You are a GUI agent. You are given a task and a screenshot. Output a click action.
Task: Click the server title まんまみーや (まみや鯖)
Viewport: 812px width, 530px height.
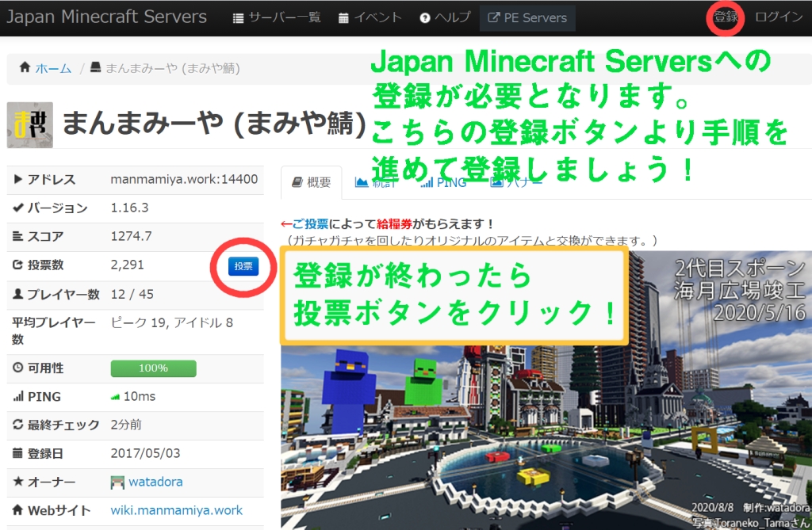(214, 124)
